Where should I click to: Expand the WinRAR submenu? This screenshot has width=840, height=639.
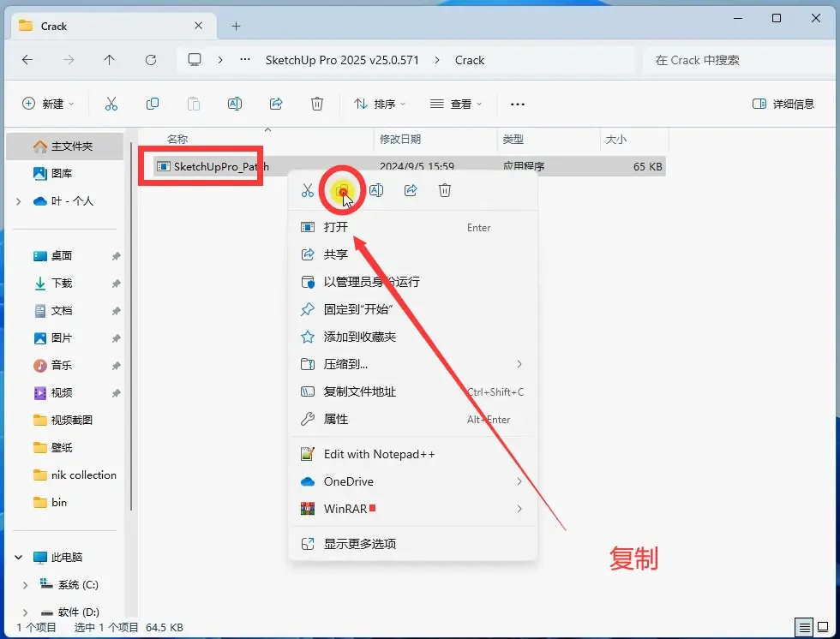[x=519, y=509]
